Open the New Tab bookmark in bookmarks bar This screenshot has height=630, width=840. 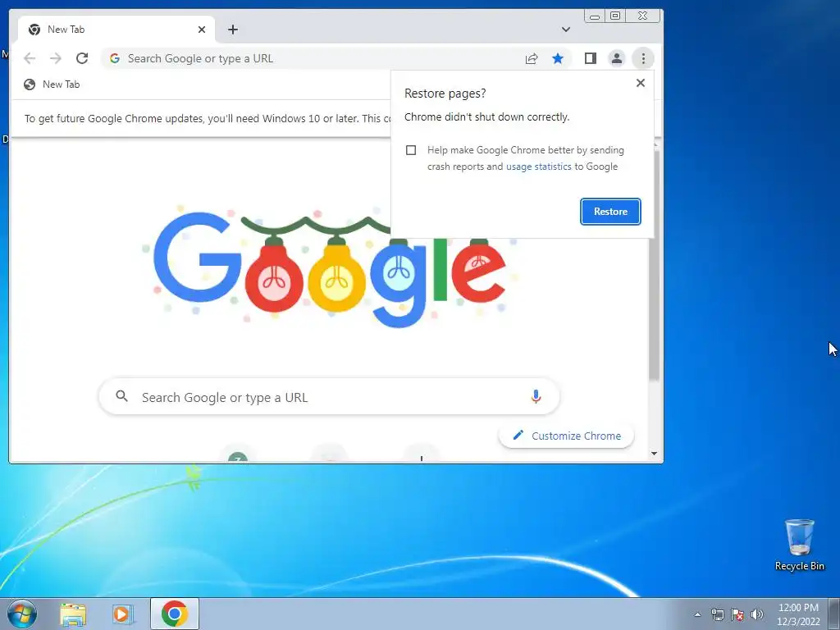[x=52, y=84]
